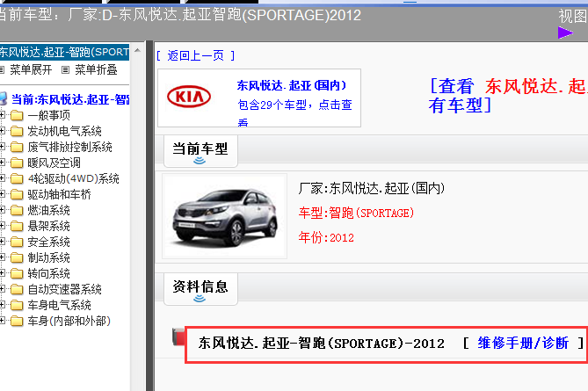Select the 4轮驱动(4WD)系统 tree item
Screen dimensions: 588x391
pos(73,178)
